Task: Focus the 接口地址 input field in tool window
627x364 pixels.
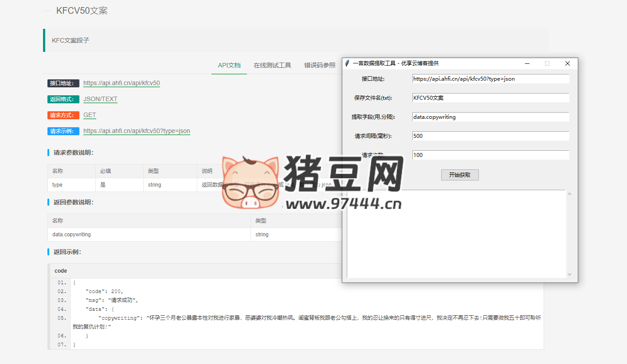Action: point(490,79)
